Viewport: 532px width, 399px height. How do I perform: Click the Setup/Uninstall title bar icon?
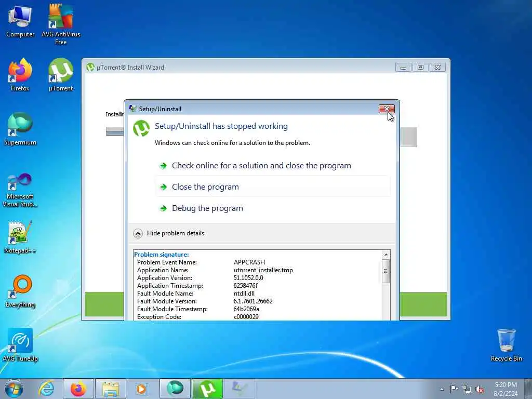click(132, 109)
